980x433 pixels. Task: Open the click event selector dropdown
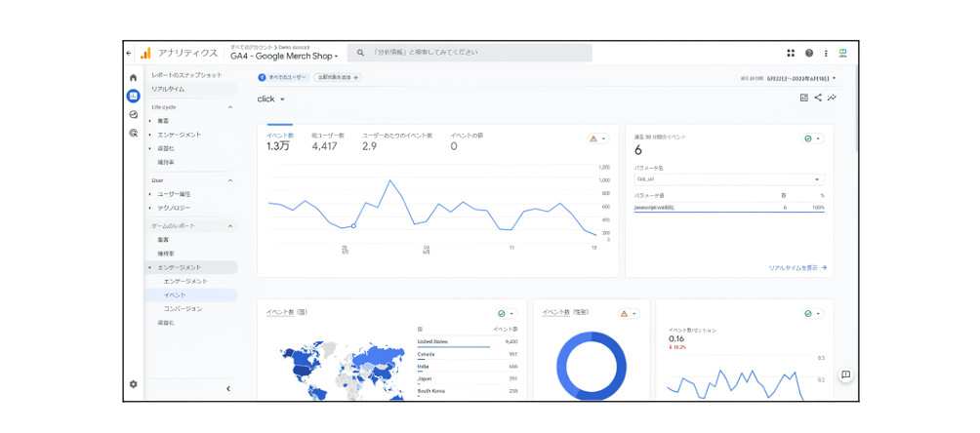[x=271, y=99]
